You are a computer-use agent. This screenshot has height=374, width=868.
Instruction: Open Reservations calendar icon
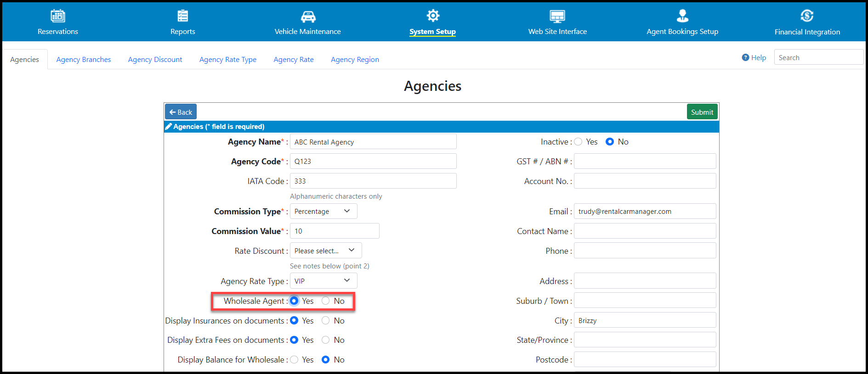(58, 16)
